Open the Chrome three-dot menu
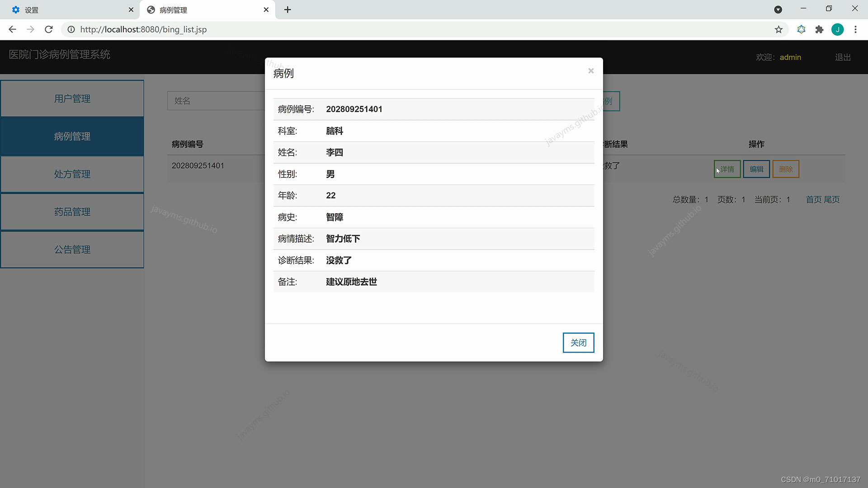This screenshot has height=488, width=868. tap(855, 29)
